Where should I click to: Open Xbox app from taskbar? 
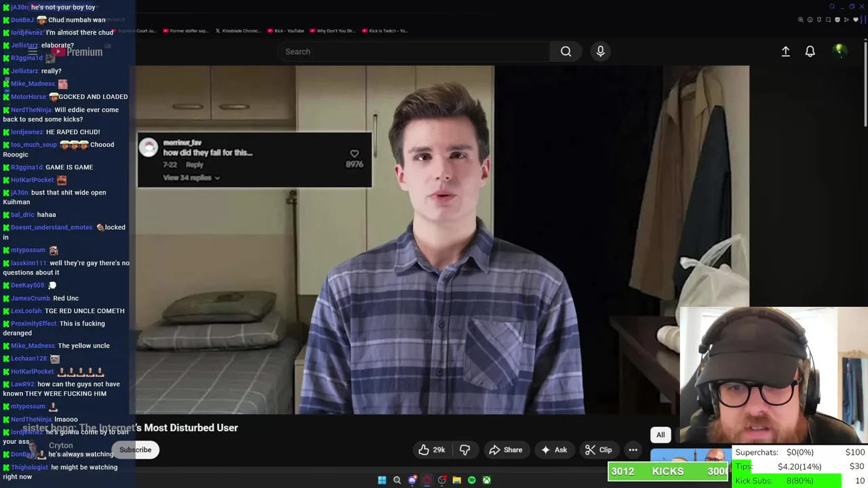(x=486, y=480)
